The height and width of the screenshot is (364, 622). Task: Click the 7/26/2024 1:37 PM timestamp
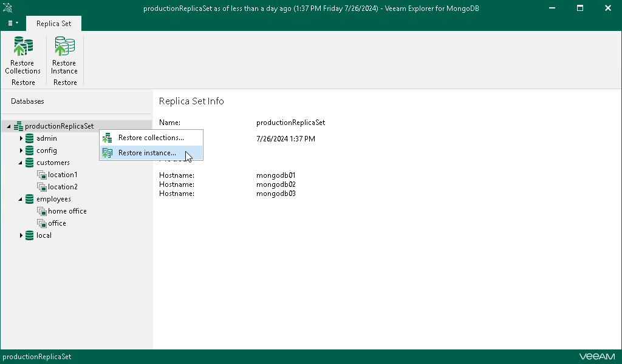(x=285, y=139)
